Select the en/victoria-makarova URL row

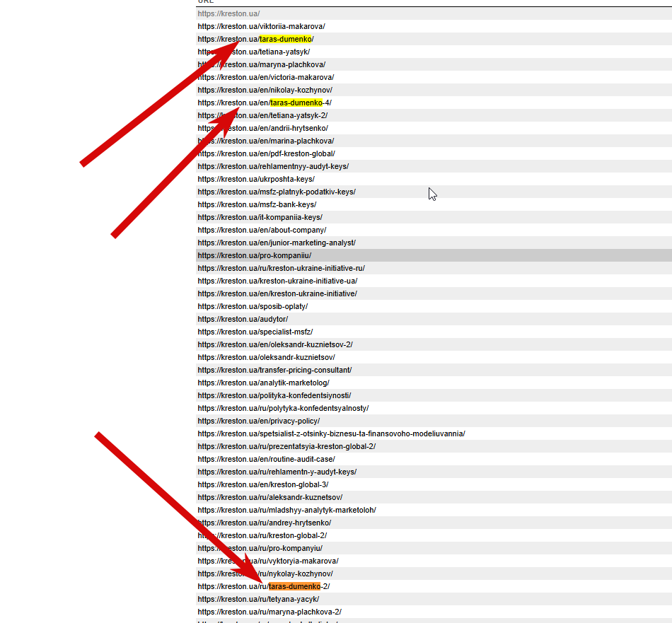click(434, 77)
